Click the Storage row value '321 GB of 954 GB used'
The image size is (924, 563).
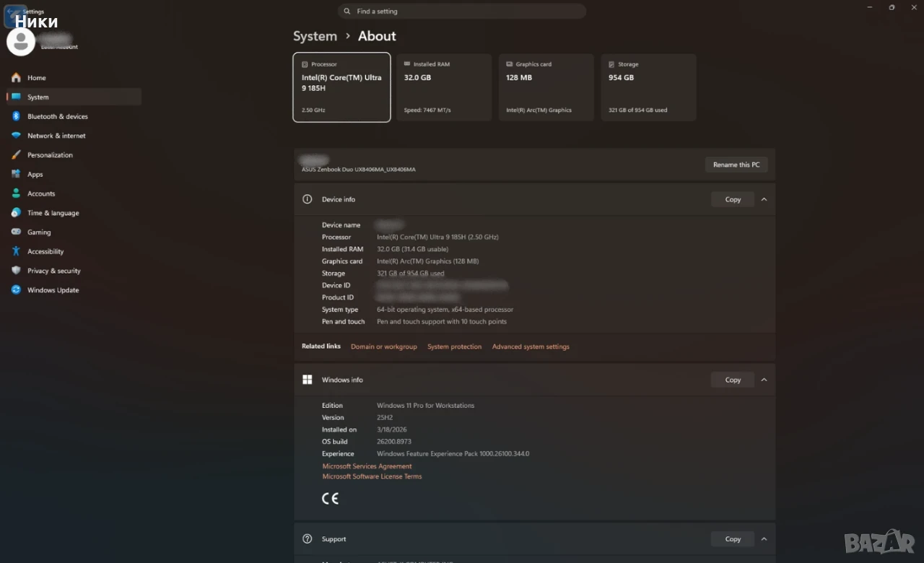pos(411,274)
